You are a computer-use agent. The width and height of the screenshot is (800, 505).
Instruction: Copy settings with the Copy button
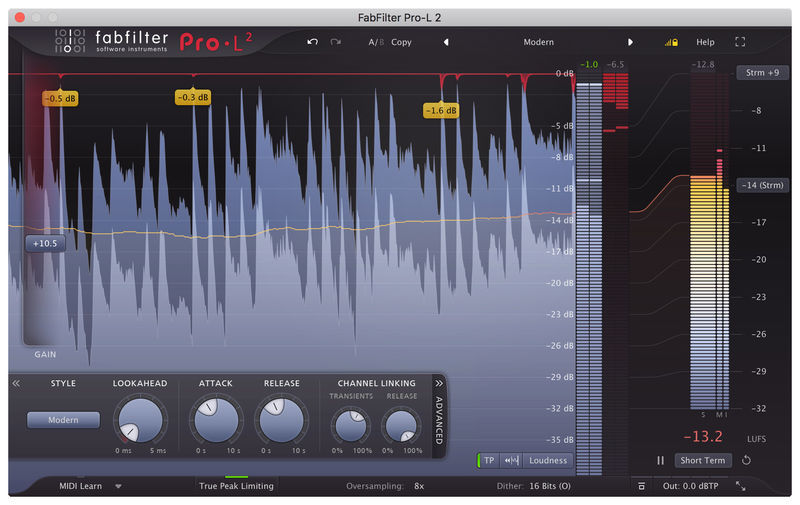[x=401, y=42]
